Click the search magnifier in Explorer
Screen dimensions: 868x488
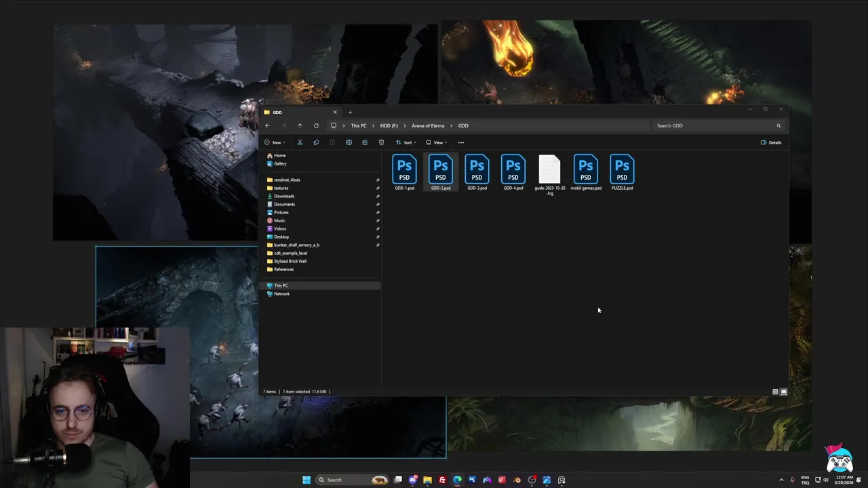[778, 125]
